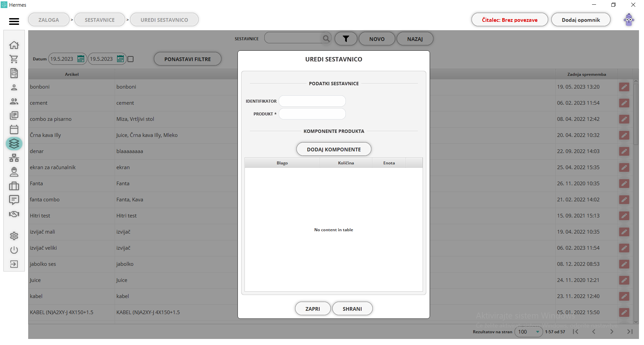Go to the next results page
Image resolution: width=644 pixels, height=345 pixels.
pyautogui.click(x=612, y=332)
